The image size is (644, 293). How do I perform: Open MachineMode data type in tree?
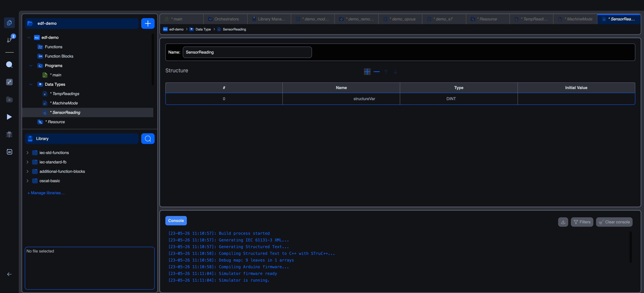click(65, 103)
